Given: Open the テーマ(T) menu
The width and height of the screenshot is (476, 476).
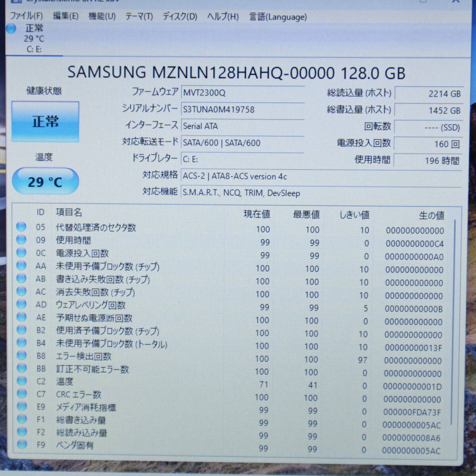Looking at the screenshot, I should coord(139,16).
